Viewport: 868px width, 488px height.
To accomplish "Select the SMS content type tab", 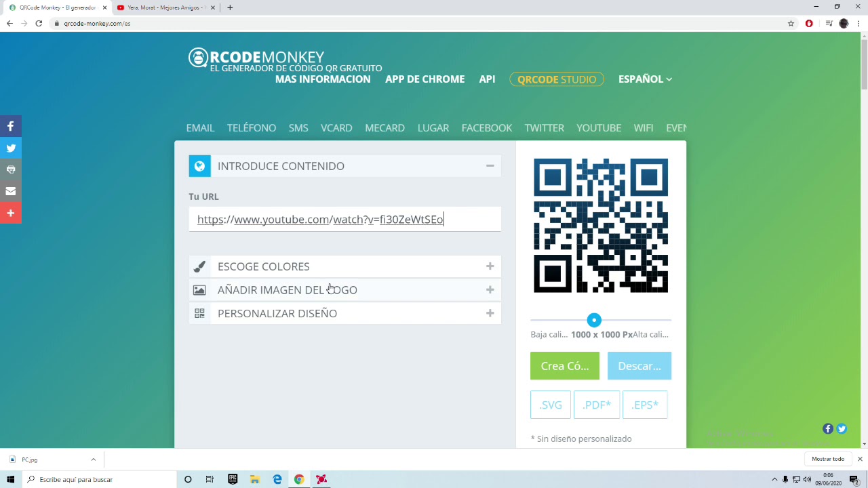I will coord(298,127).
